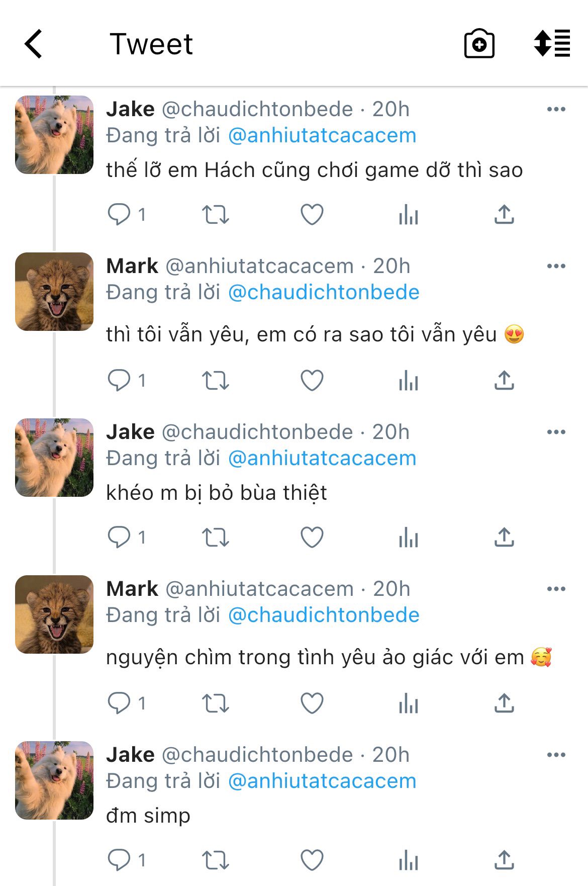Retweet the 'đm simp' tweet

[216, 860]
